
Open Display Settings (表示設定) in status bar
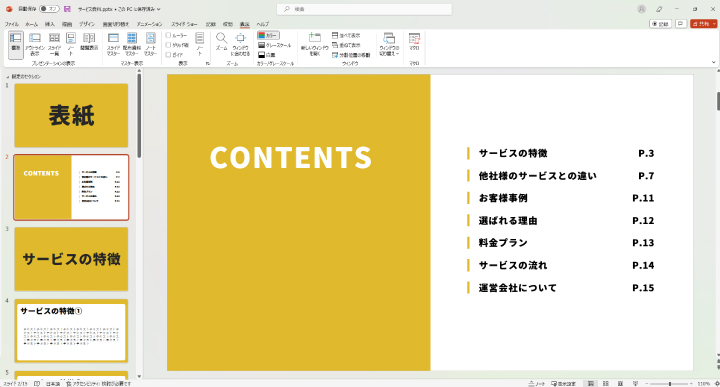click(563, 383)
